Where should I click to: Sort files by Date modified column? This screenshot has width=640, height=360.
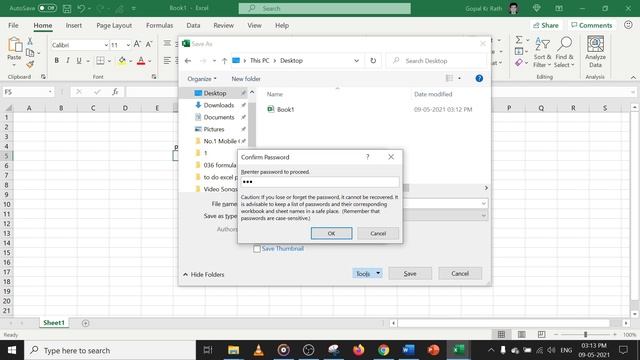pyautogui.click(x=433, y=94)
